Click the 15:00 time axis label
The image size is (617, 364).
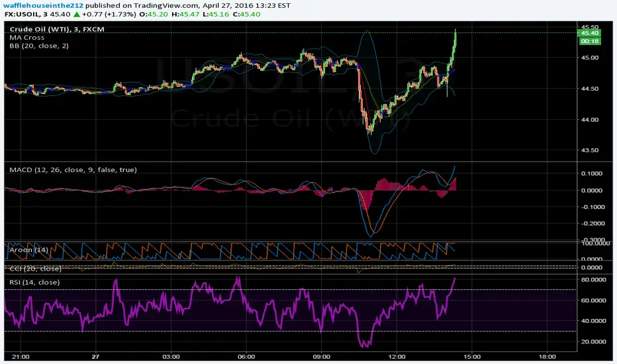tap(472, 357)
